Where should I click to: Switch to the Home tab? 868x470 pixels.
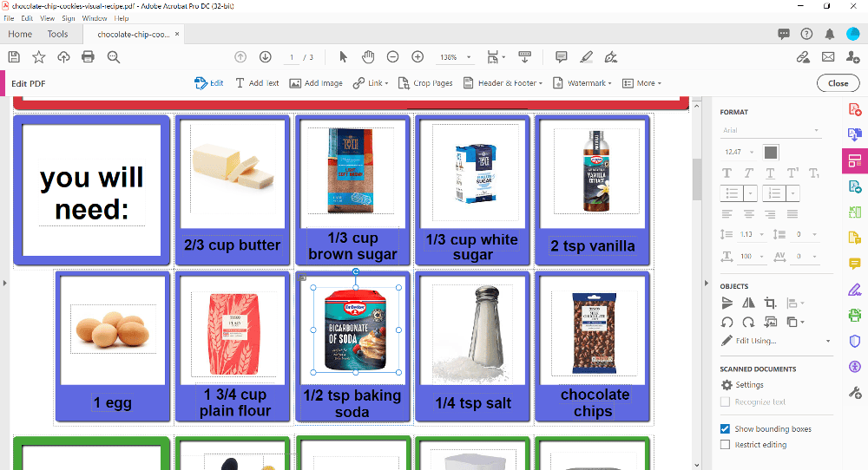tap(20, 35)
